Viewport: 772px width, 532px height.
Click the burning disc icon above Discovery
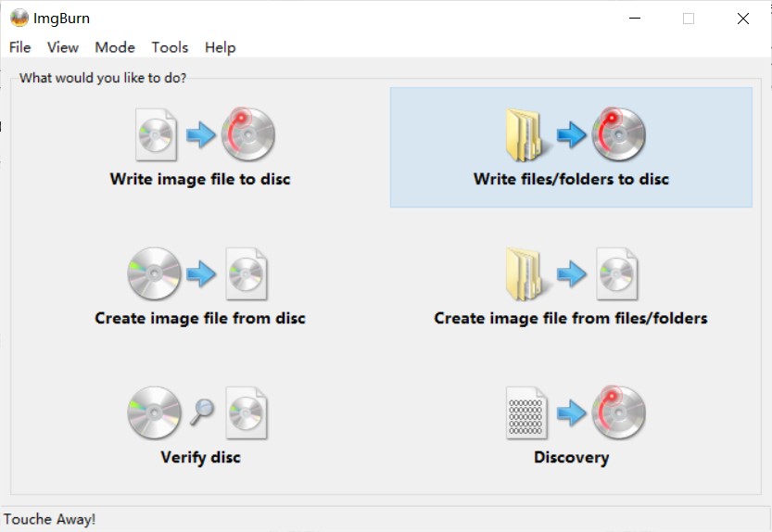coord(618,412)
